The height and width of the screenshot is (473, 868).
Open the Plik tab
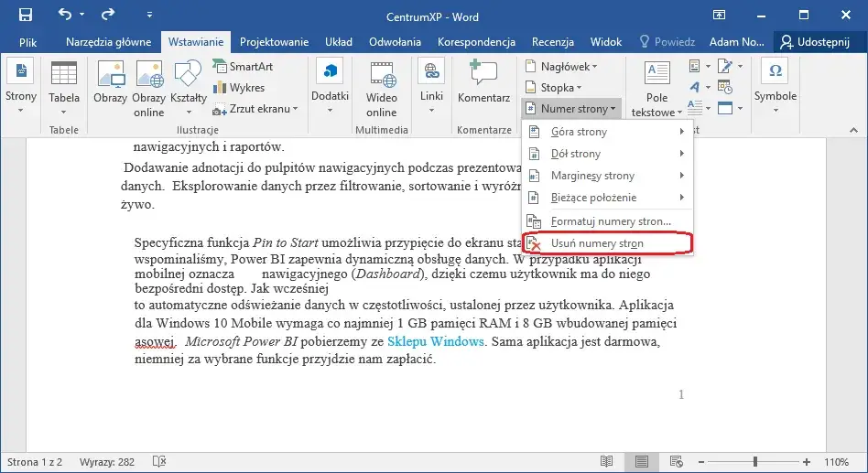click(27, 42)
